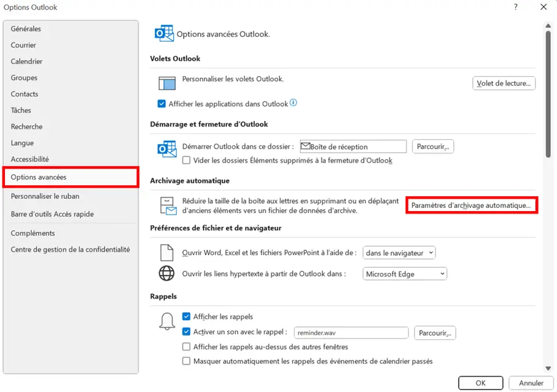The image size is (557, 392).
Task: Open the Microsoft Edge browser dropdown
Action: pos(405,274)
